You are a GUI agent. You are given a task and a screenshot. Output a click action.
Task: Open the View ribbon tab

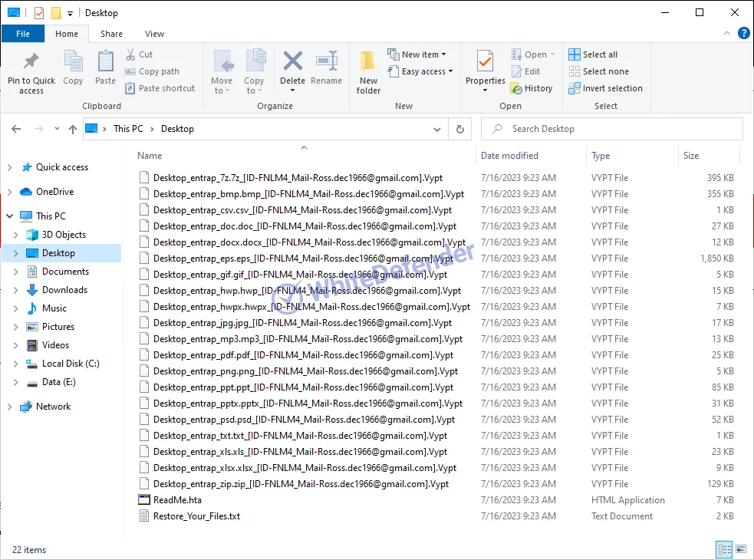(154, 34)
